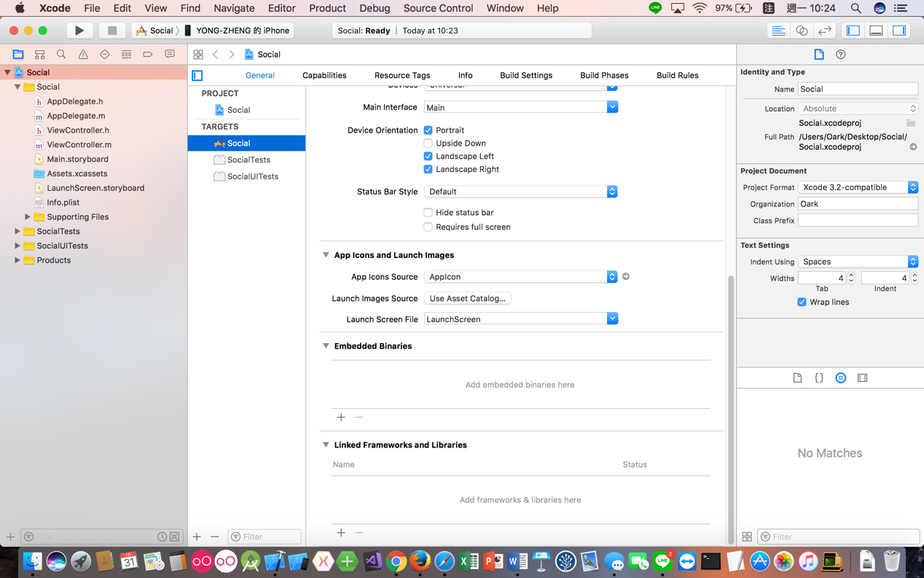Click the Organization field

click(858, 204)
